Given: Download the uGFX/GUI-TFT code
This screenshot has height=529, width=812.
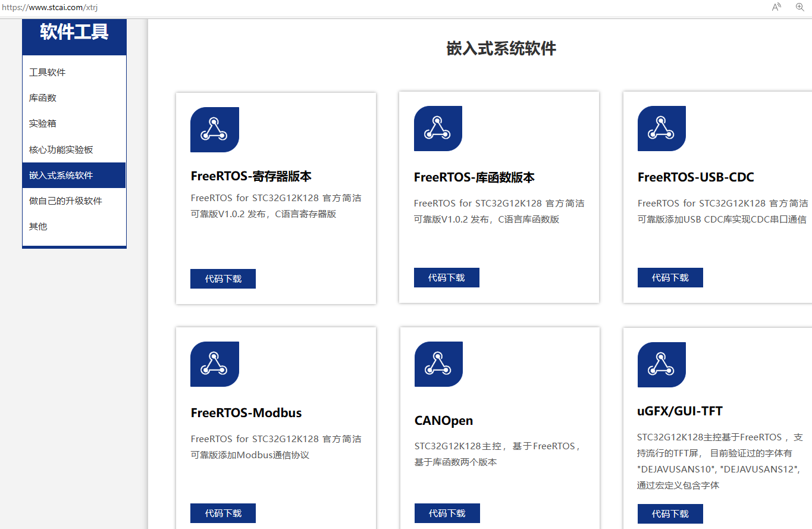Looking at the screenshot, I should coord(670,514).
